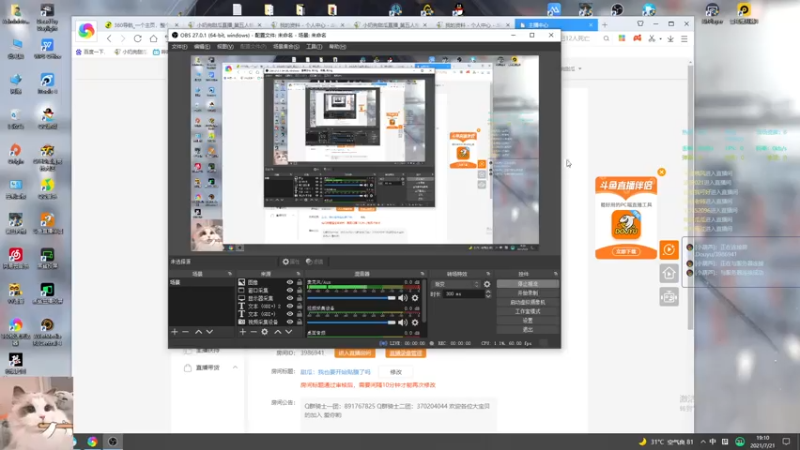Click the home icon in right sidebar

[x=669, y=273]
